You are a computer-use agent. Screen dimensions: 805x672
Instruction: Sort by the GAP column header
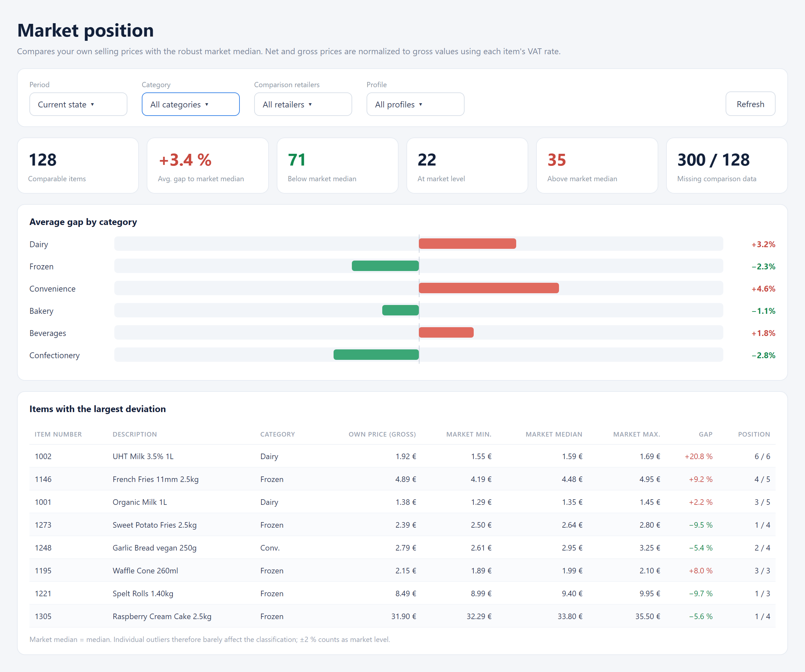(705, 435)
